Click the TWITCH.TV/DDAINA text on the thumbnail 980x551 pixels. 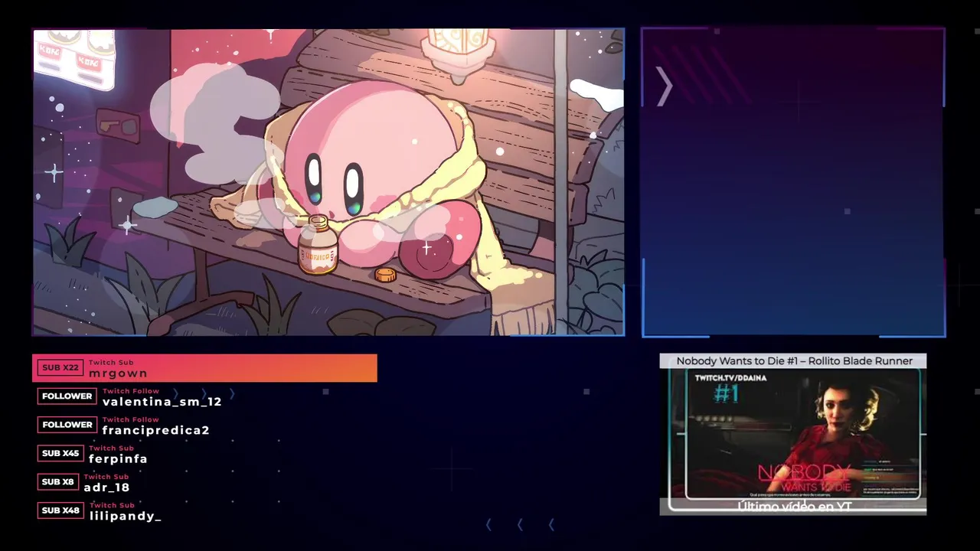[730, 378]
